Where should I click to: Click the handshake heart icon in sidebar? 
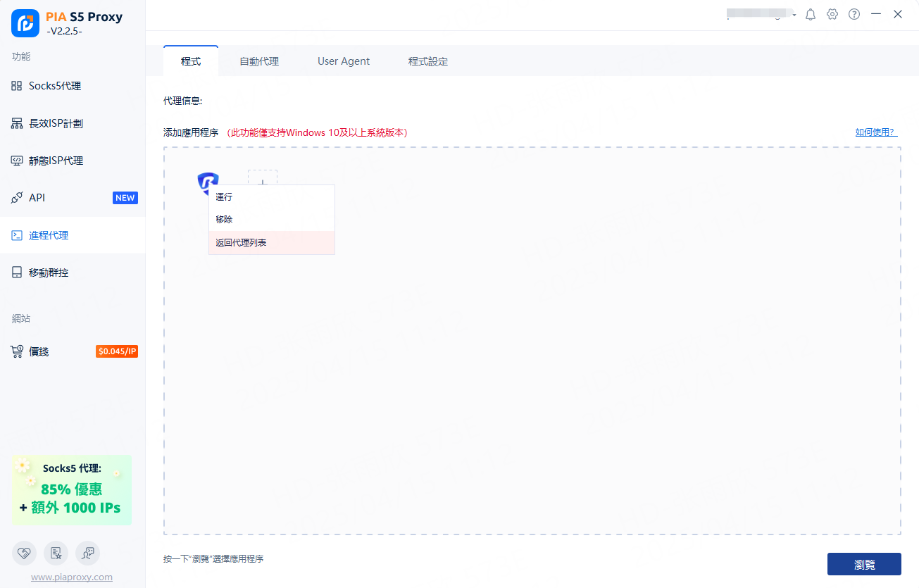tap(25, 553)
